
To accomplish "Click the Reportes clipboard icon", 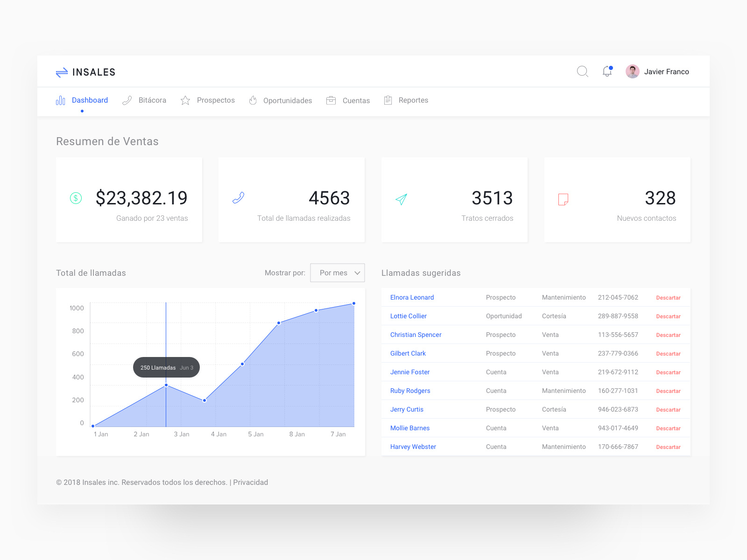I will 388,100.
